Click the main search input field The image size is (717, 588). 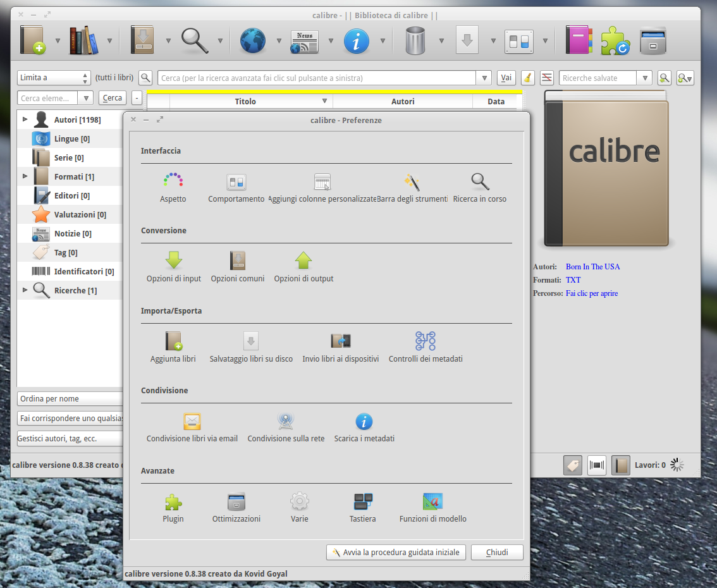click(317, 78)
